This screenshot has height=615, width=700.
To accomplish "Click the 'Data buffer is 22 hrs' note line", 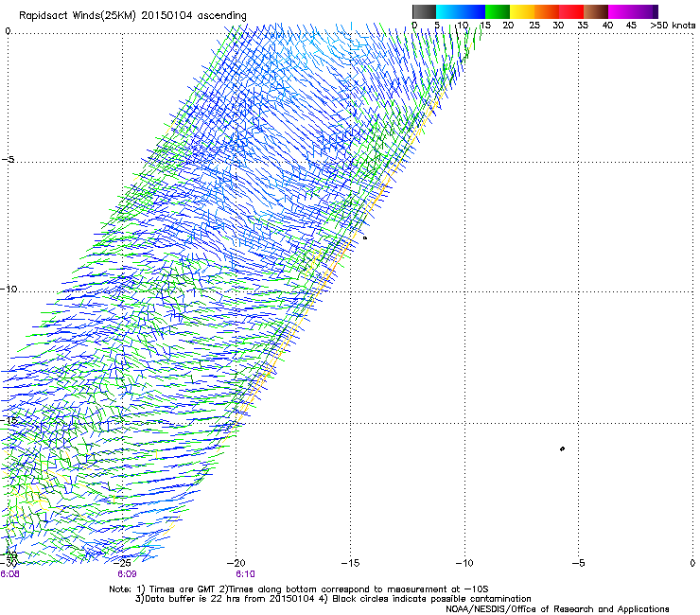I will click(334, 599).
